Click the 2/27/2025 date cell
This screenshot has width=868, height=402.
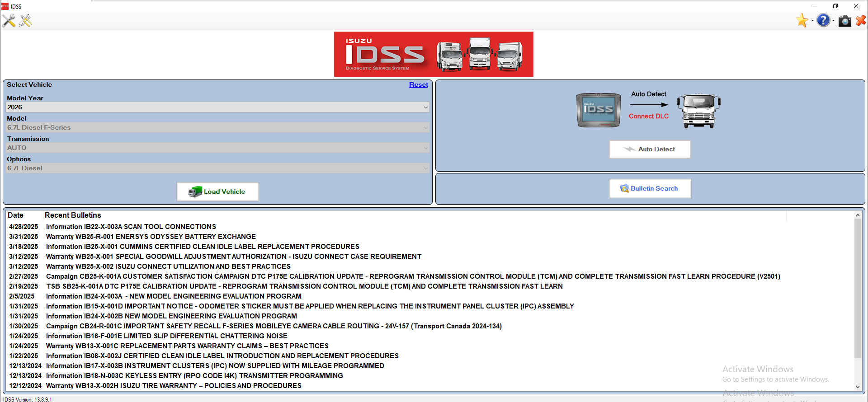24,276
